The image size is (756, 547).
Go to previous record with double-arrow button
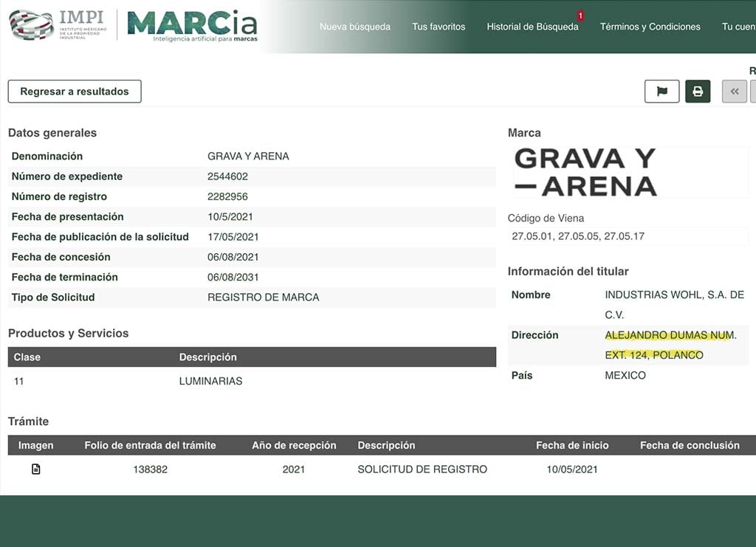(x=734, y=92)
